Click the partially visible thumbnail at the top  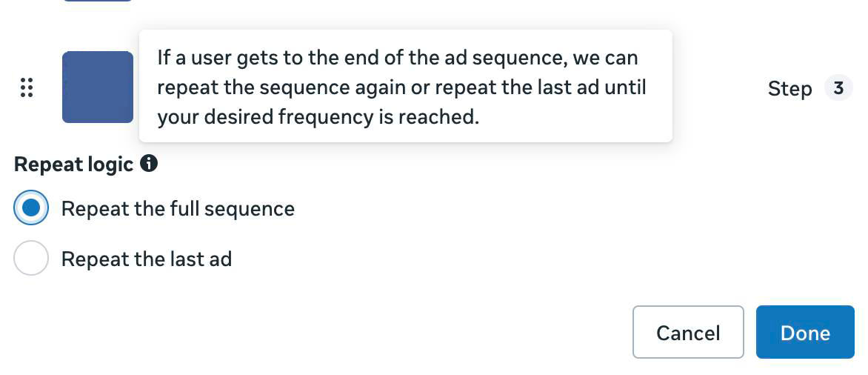(x=98, y=1)
